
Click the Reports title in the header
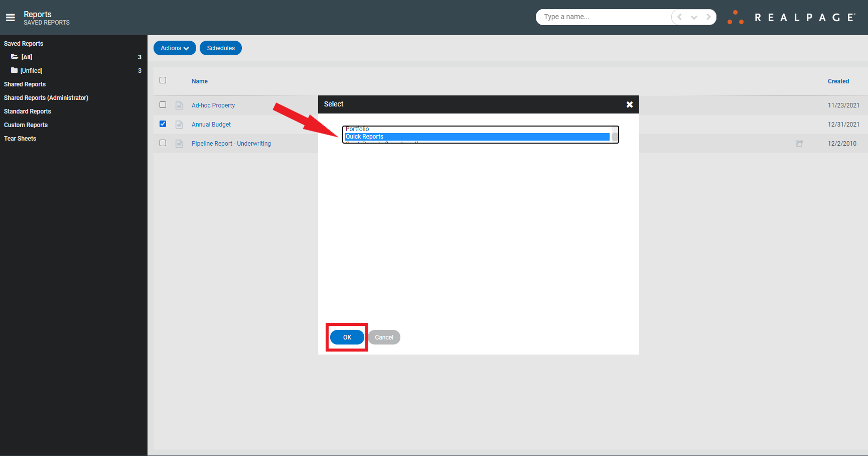coord(38,14)
